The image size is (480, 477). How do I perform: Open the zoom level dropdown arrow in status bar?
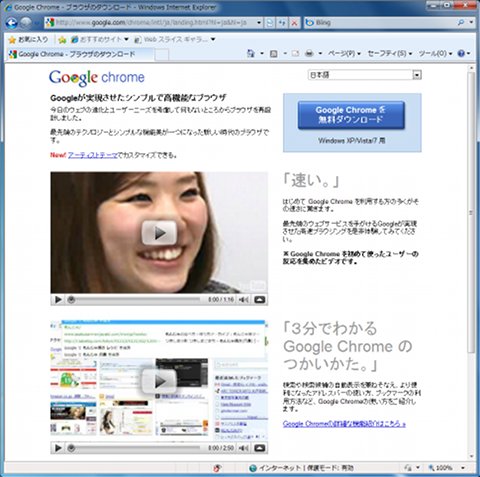[463, 468]
